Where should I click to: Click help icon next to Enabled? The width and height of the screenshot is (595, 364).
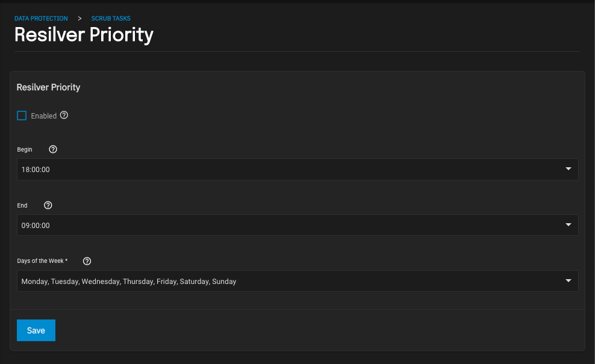coord(64,116)
